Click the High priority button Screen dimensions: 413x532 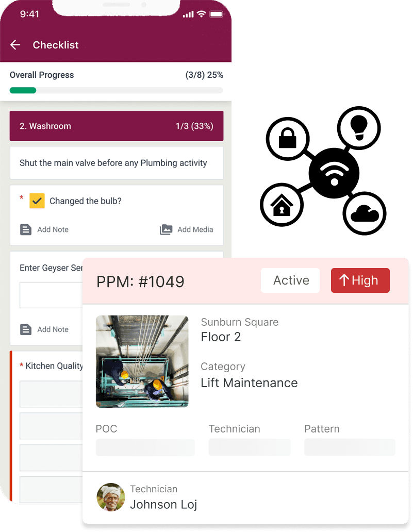(x=360, y=280)
